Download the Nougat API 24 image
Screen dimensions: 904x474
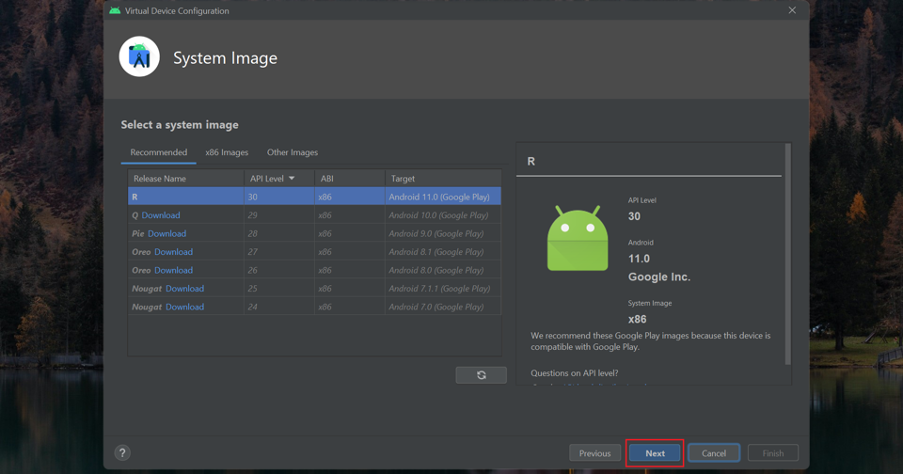click(184, 307)
